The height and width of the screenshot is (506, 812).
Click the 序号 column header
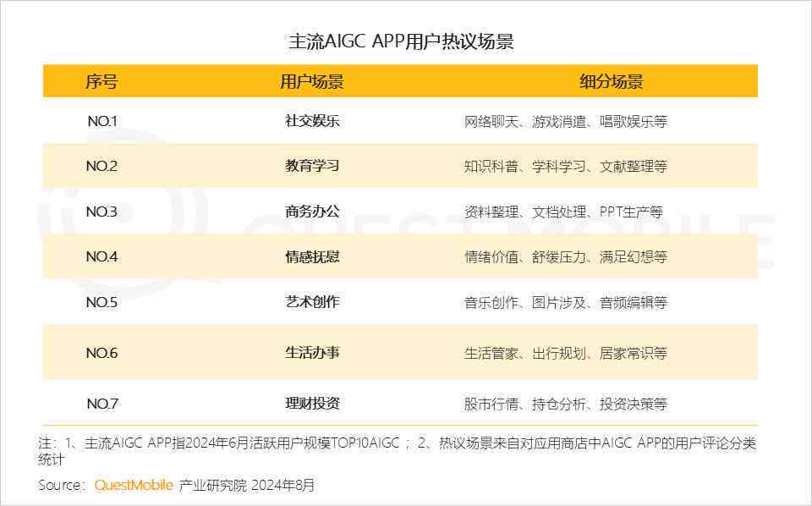click(x=101, y=81)
